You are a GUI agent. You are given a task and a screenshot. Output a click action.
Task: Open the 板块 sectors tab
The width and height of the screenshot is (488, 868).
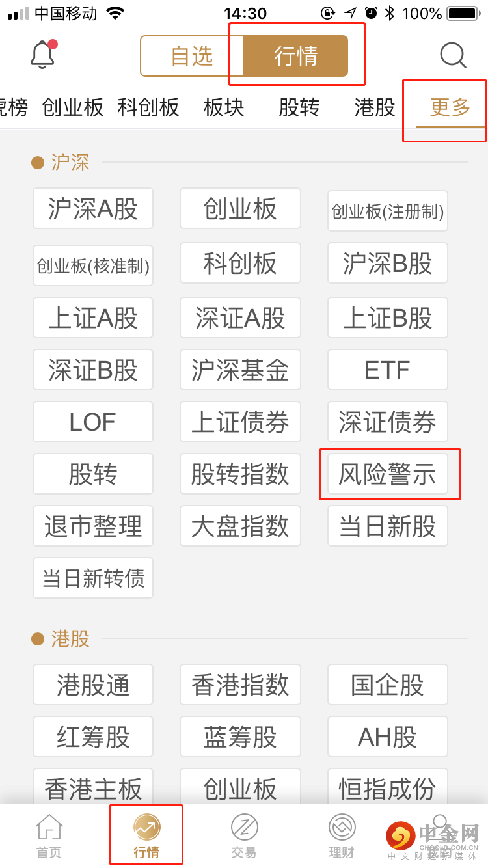[224, 107]
